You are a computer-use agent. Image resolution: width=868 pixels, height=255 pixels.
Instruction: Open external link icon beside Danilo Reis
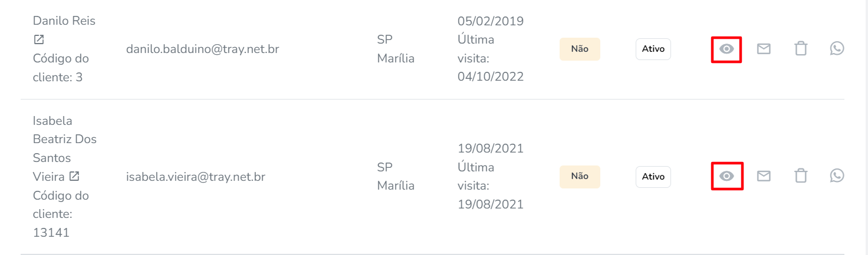[x=38, y=40]
